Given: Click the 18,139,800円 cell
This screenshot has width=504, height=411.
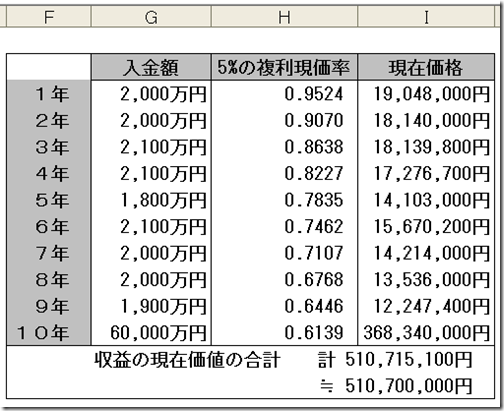Looking at the screenshot, I should 426,147.
